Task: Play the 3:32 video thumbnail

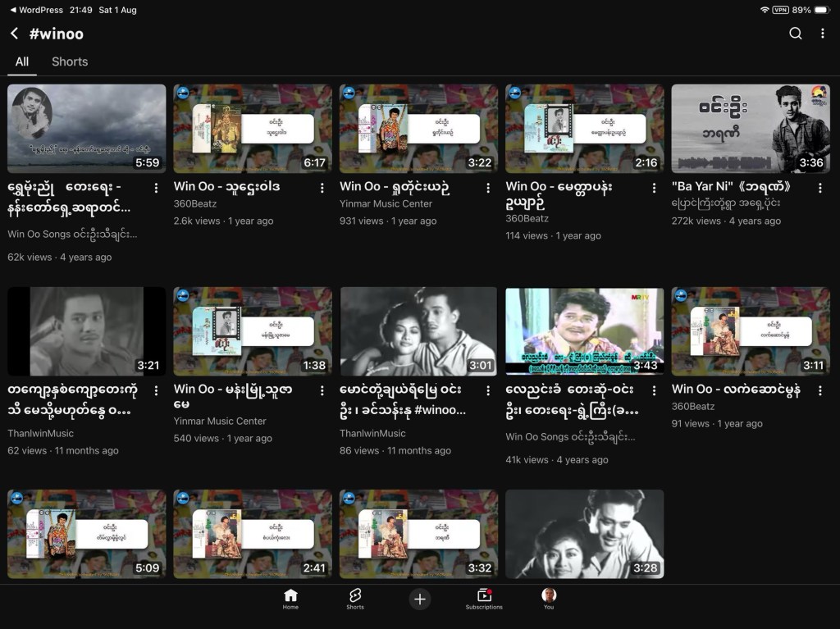Action: click(x=419, y=534)
